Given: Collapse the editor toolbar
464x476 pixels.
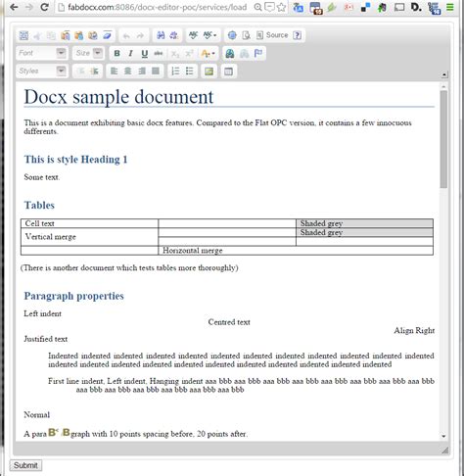Looking at the screenshot, I should 444,74.
